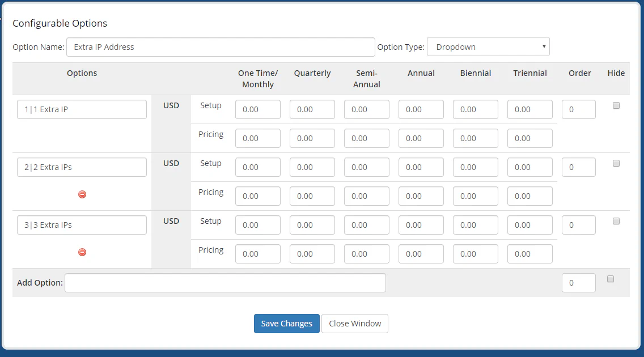The width and height of the screenshot is (644, 357).
Task: Click Triennial Pricing for '3|3 Extra IPs'
Action: click(x=529, y=254)
